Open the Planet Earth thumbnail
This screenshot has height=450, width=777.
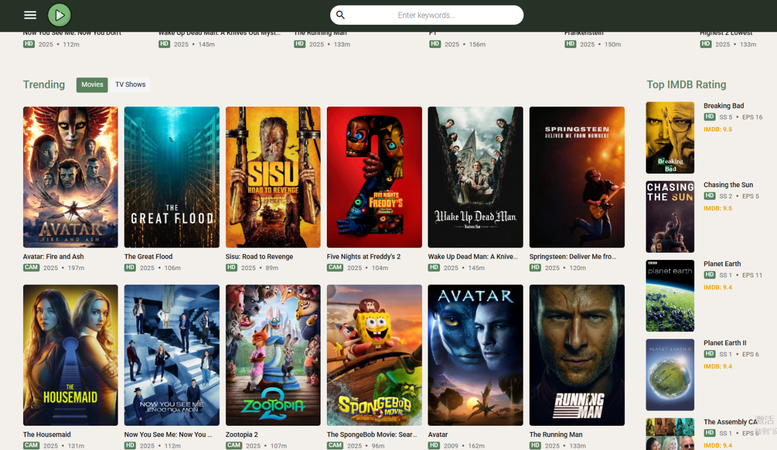[x=670, y=296]
